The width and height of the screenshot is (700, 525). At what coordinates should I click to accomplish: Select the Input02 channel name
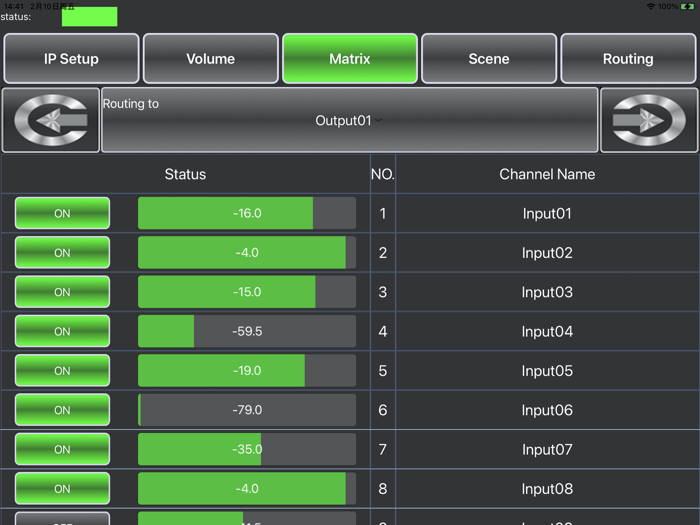click(547, 253)
